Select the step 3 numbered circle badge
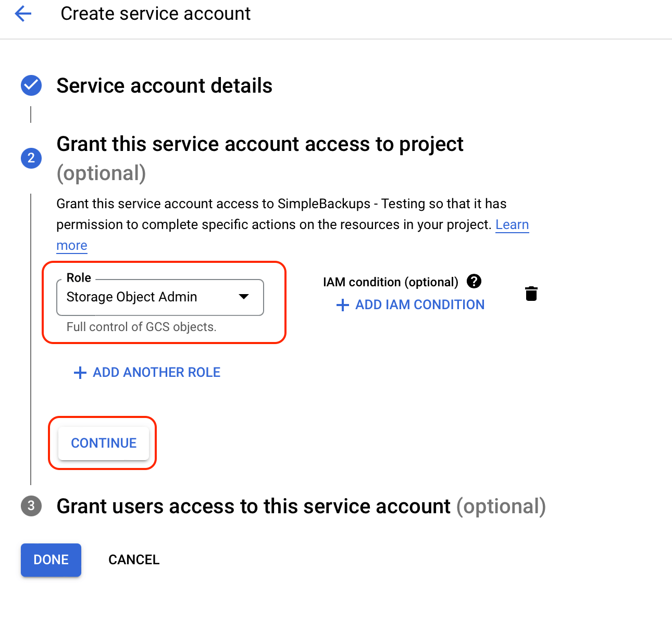Screen dimensions: 672x634 [31, 505]
